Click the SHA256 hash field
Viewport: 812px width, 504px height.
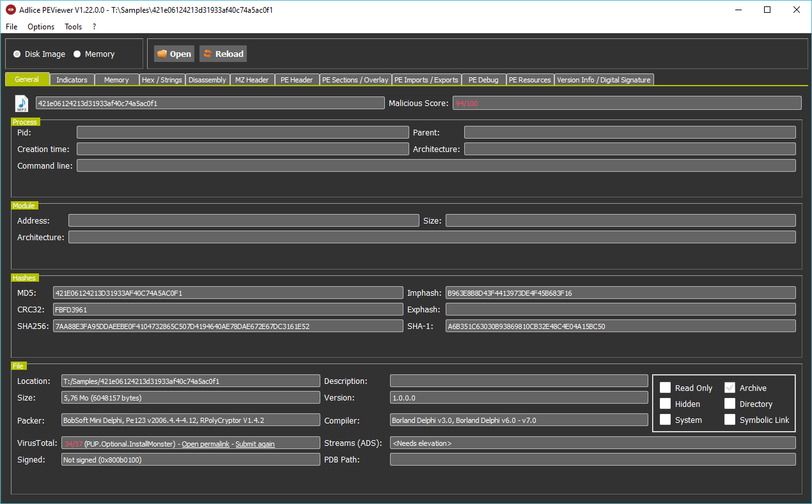(228, 326)
